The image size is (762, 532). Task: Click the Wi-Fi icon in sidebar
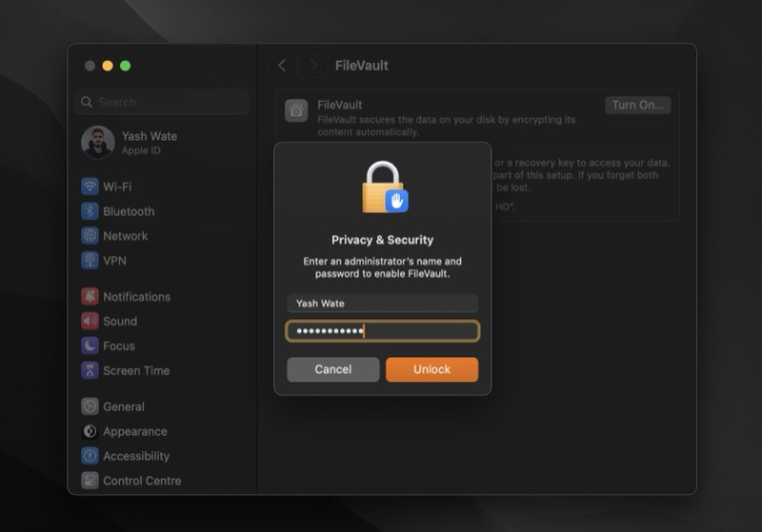click(90, 187)
